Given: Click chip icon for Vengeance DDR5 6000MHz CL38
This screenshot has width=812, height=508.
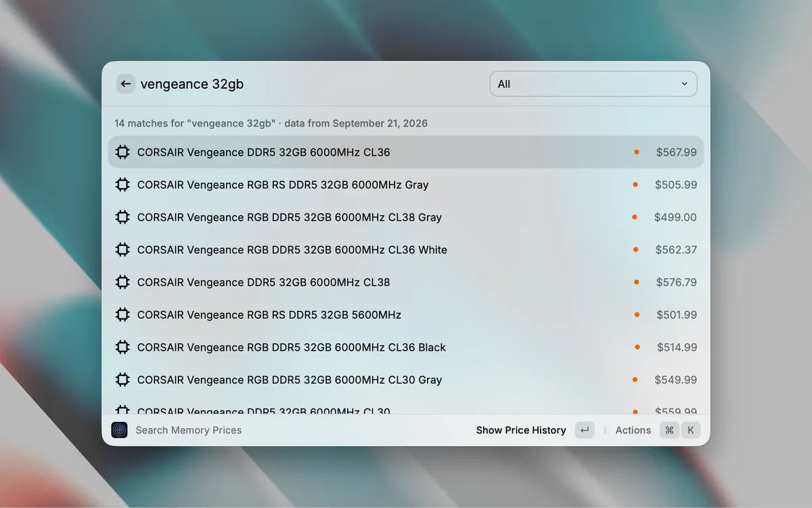Looking at the screenshot, I should [122, 282].
